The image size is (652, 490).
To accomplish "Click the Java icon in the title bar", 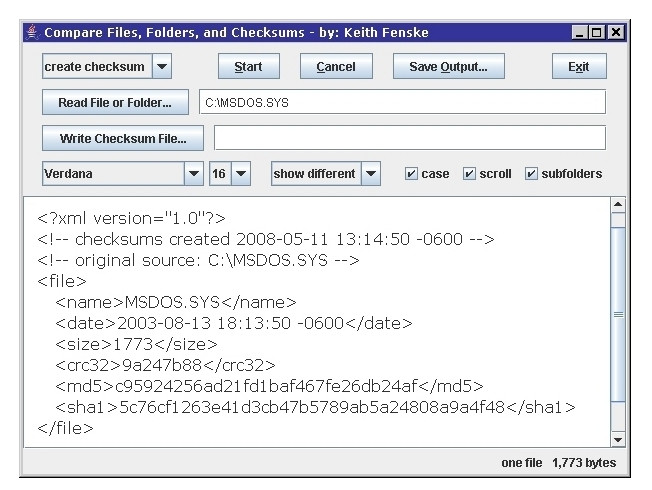I will [x=32, y=32].
